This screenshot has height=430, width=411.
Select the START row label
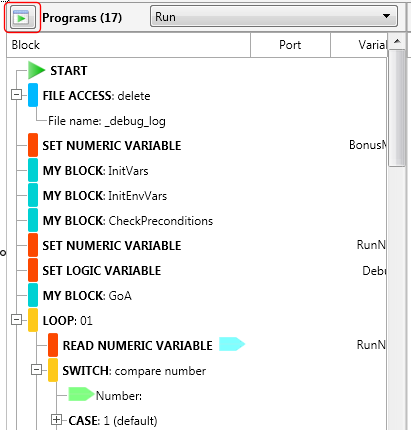coord(69,71)
